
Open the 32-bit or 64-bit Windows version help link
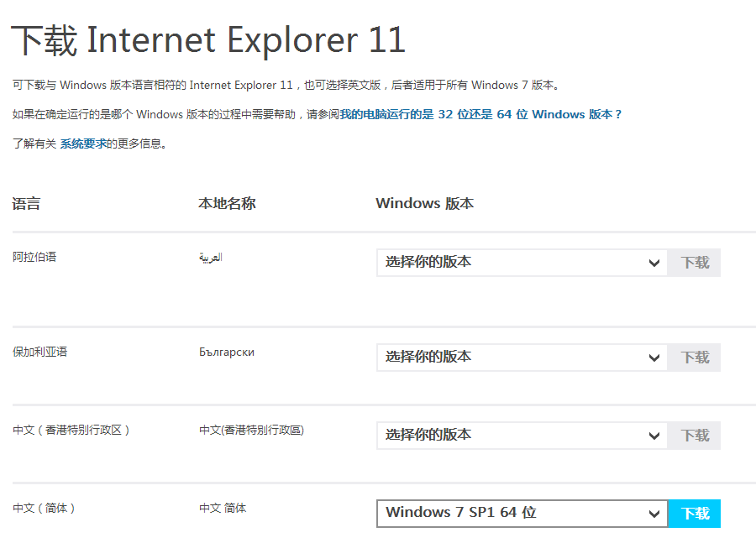tap(480, 114)
